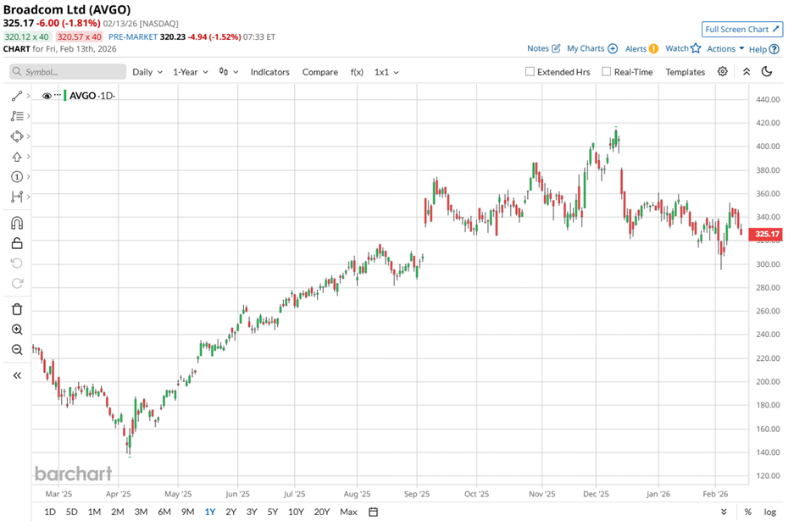Image resolution: width=794 pixels, height=532 pixels.
Task: Select the 6M range tab
Action: click(164, 512)
